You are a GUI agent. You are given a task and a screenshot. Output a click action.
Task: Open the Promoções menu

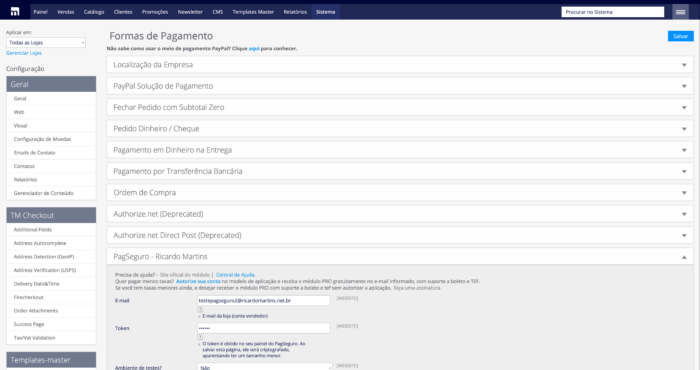click(155, 12)
